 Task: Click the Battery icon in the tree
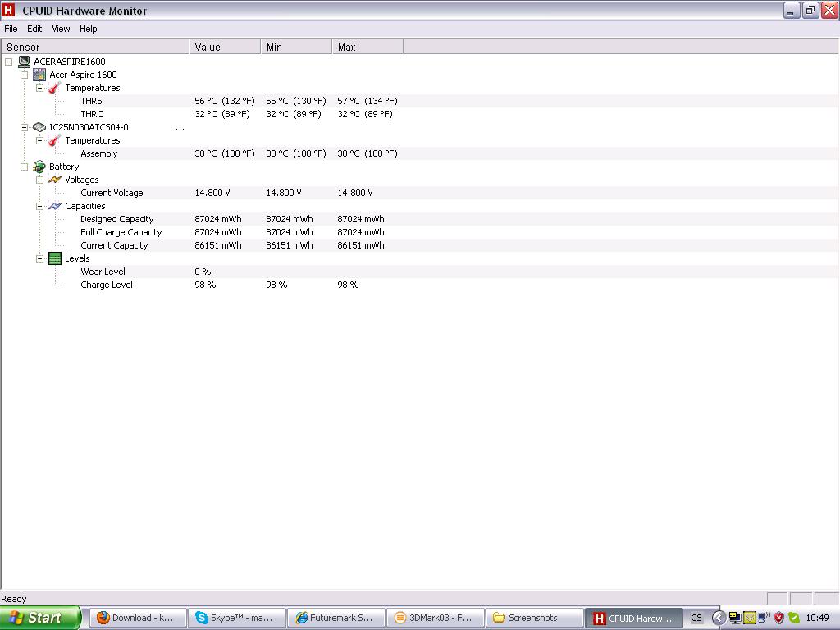[x=39, y=167]
